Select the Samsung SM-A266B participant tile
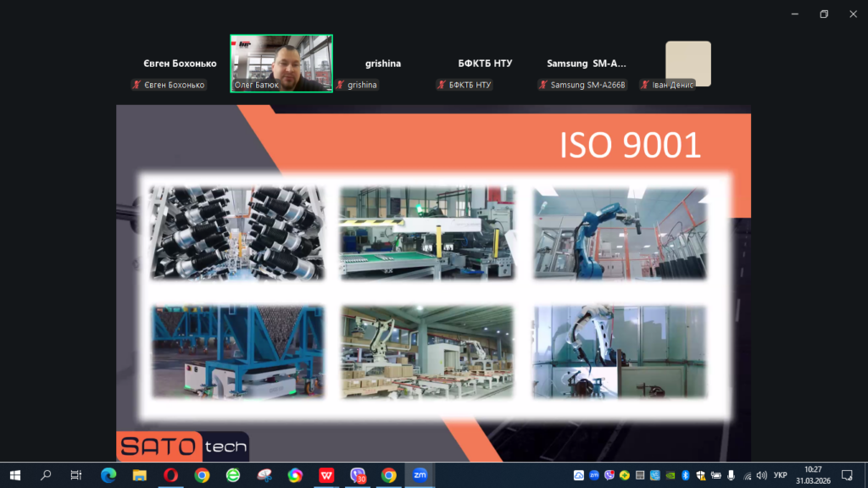The image size is (868, 488). (587, 64)
